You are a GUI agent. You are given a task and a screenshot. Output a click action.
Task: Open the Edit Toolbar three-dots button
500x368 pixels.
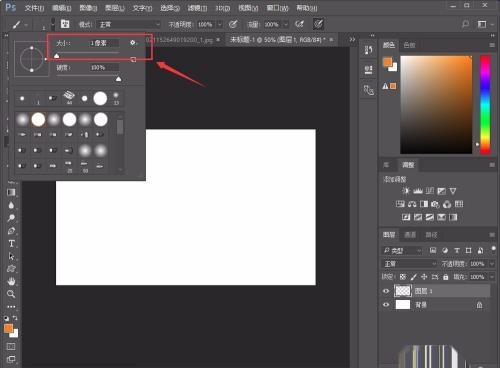(11, 306)
